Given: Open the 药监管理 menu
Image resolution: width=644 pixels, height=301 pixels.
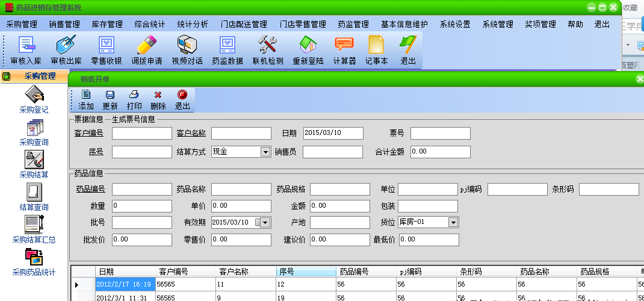Looking at the screenshot, I should 353,24.
